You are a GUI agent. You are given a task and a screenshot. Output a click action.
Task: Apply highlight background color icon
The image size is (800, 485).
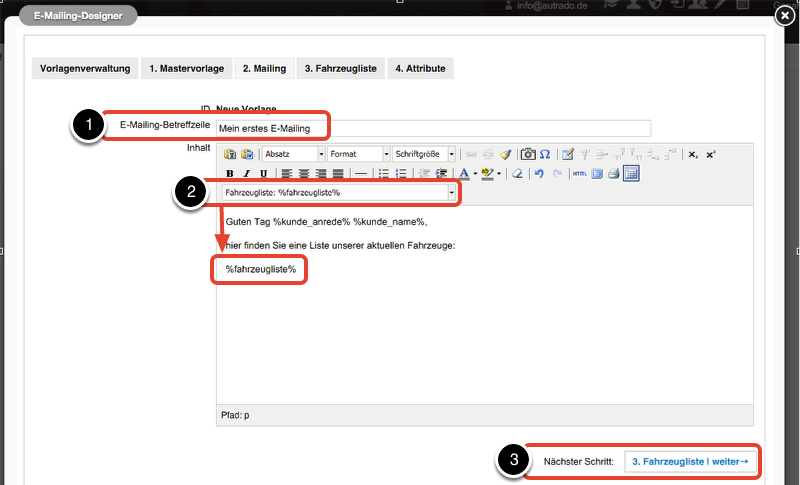[487, 173]
